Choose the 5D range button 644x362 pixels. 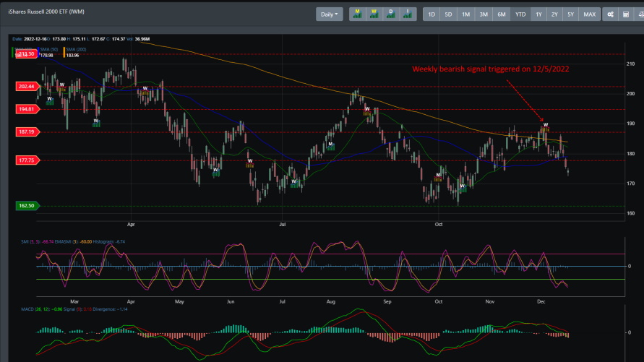tap(448, 14)
